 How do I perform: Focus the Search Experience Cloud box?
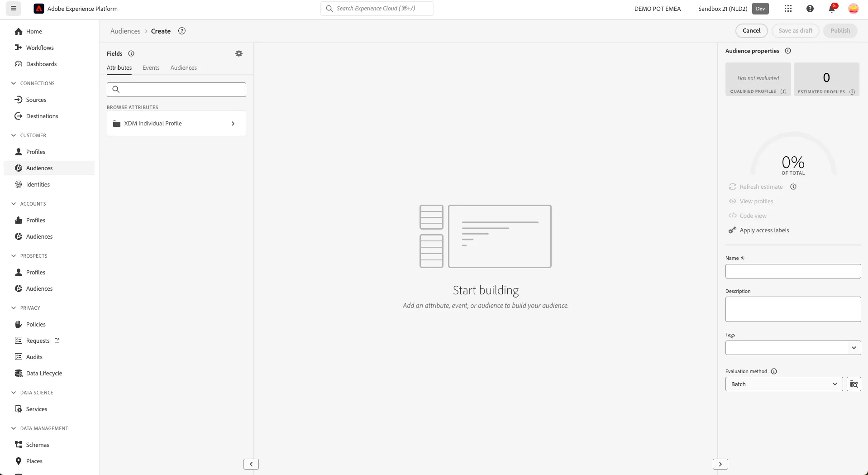tap(377, 9)
